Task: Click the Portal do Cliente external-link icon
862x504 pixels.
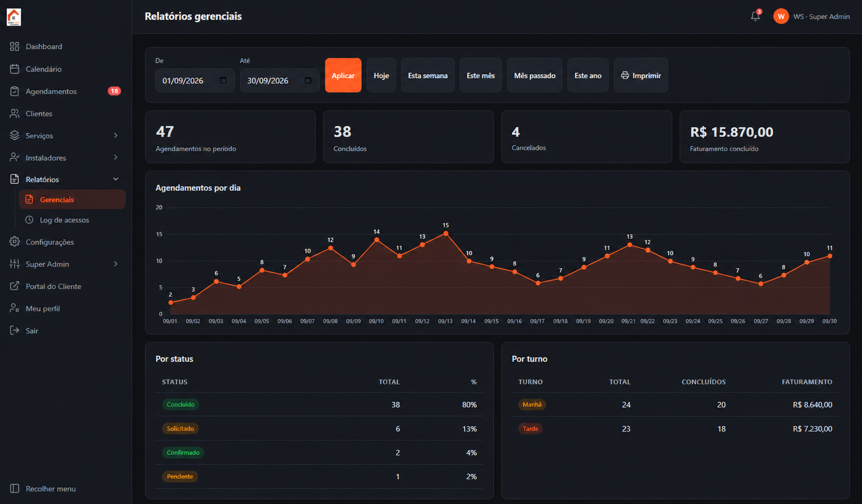Action: pyautogui.click(x=15, y=286)
